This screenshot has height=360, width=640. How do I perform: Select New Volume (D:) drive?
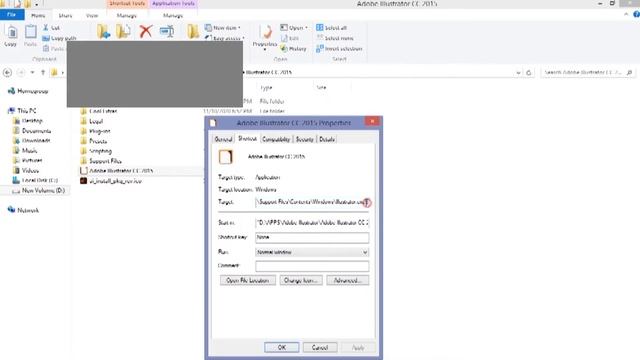point(39,191)
